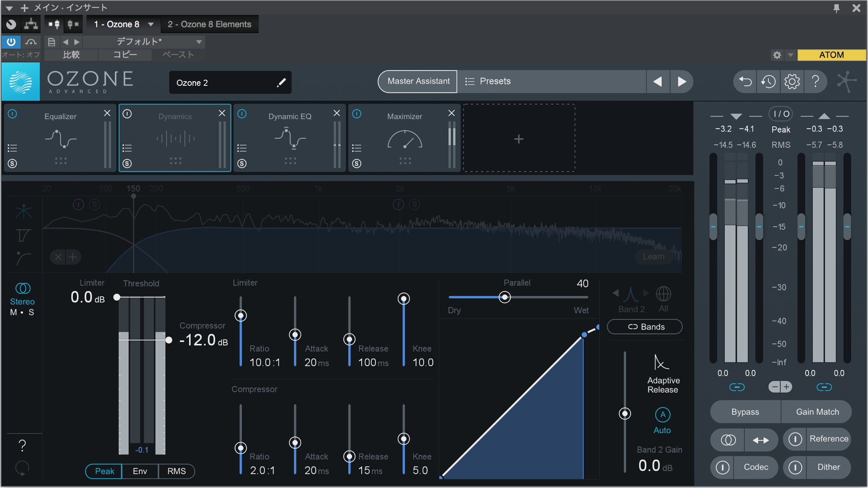Select Env detection mode
Image resolution: width=868 pixels, height=488 pixels.
(140, 471)
